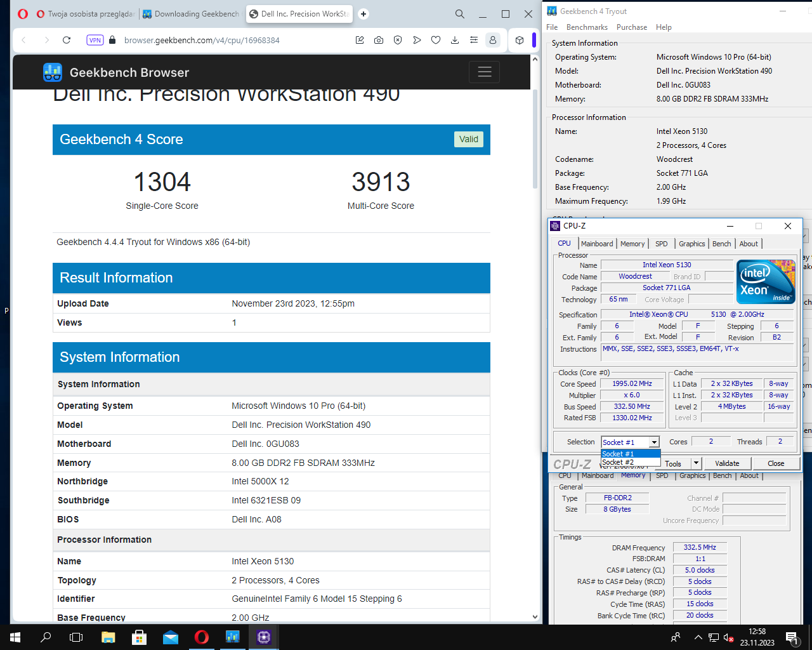Open Graphics tab in front CPU-Z window

[691, 244]
